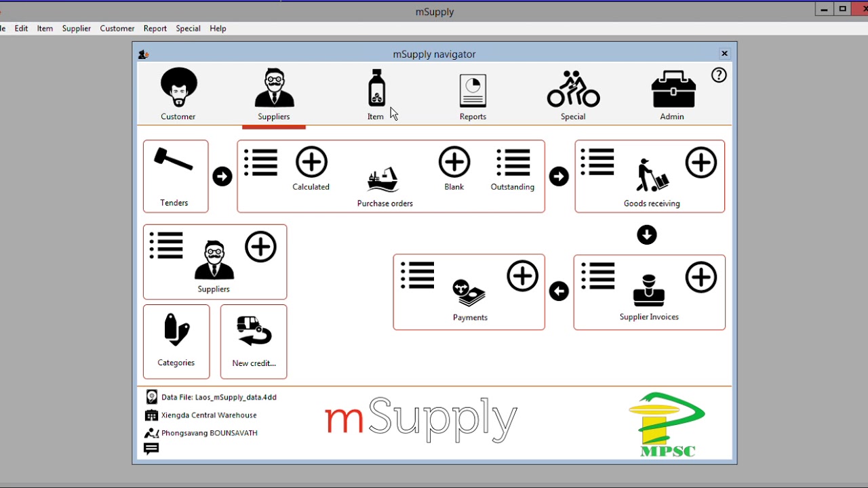Viewport: 868px width, 488px height.
Task: Click the MPSC logo
Action: [x=667, y=424]
